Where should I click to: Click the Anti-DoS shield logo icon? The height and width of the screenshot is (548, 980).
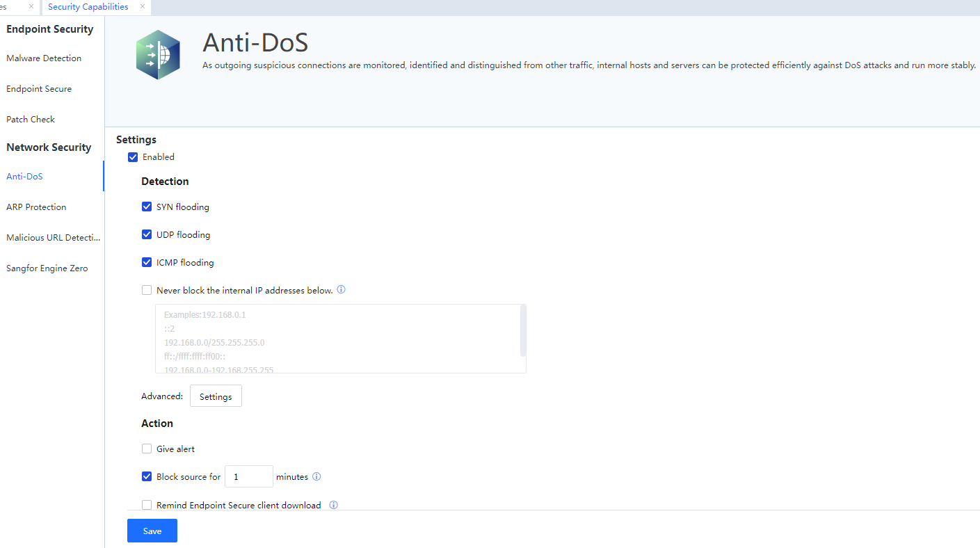click(158, 54)
